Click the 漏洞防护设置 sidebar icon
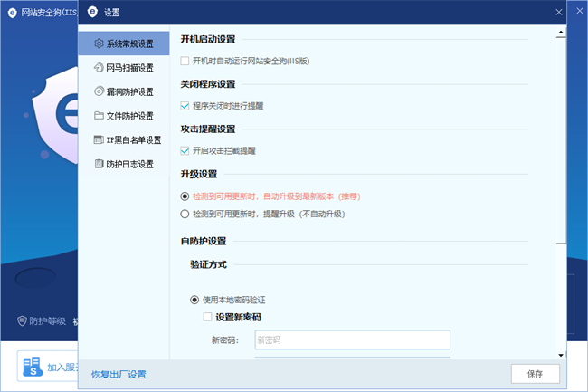588x392 pixels. pyautogui.click(x=99, y=91)
